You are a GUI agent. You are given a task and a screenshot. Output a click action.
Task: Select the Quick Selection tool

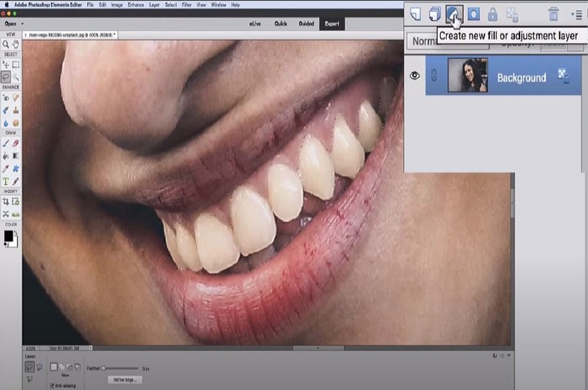coord(15,77)
